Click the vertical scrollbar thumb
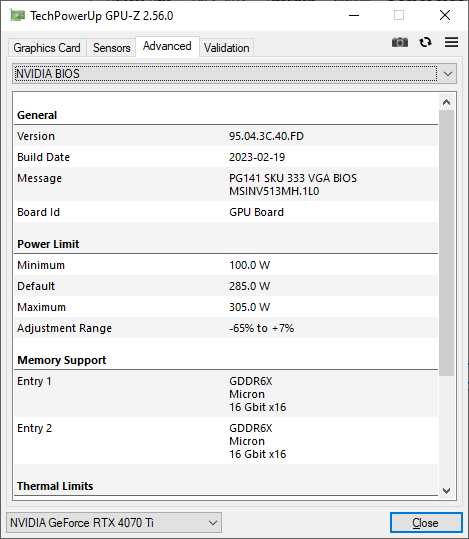Screen dimensions: 469x539 (446, 243)
